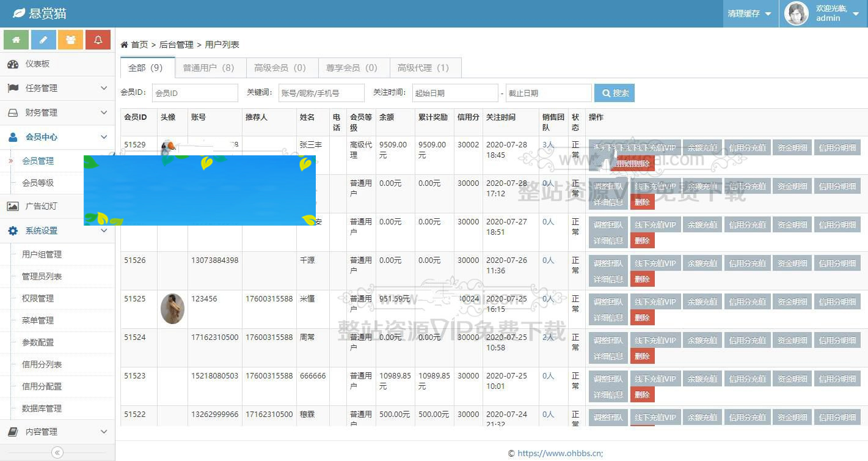Click 删除 button for member 51526

pyautogui.click(x=642, y=278)
